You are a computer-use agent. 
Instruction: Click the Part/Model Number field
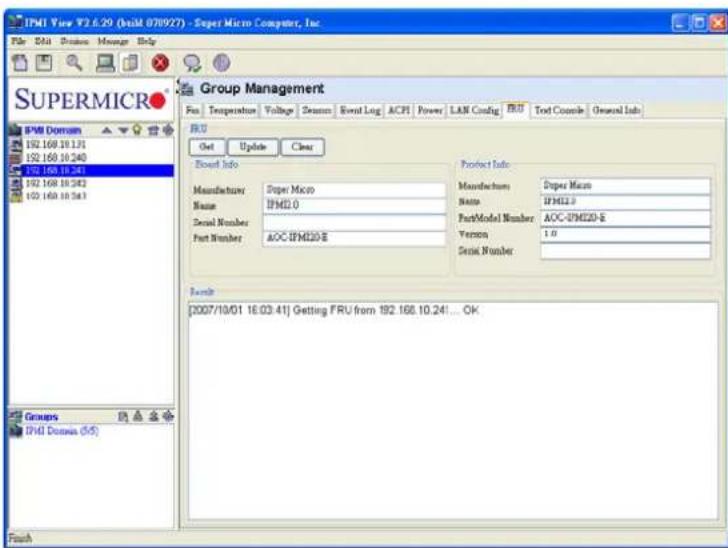[x=625, y=218]
